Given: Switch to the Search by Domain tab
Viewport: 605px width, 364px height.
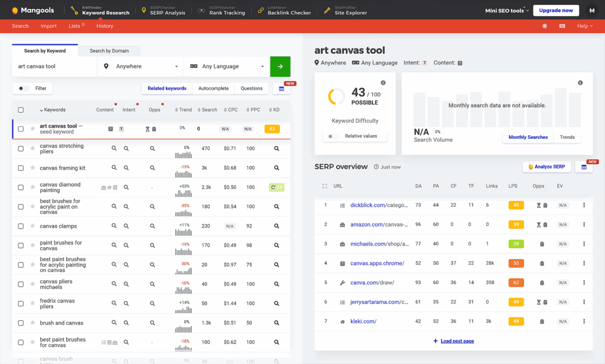Looking at the screenshot, I should tap(110, 51).
